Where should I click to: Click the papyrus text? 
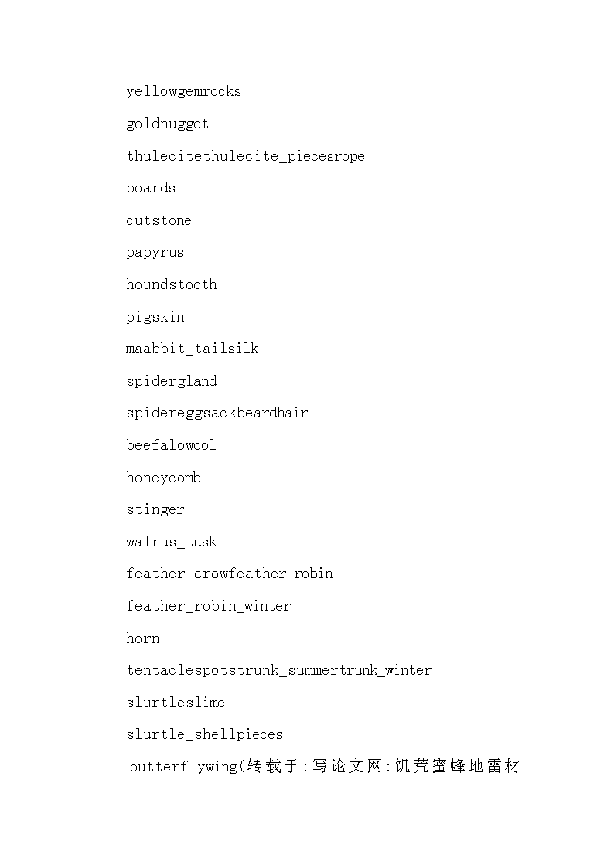155,253
